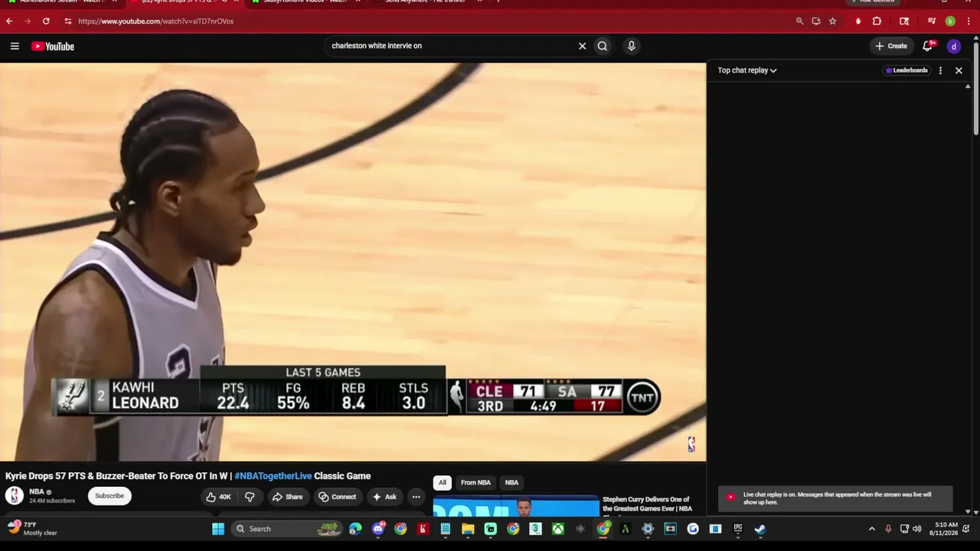Open the NBA channel avatar
980x551 pixels.
pyautogui.click(x=15, y=496)
